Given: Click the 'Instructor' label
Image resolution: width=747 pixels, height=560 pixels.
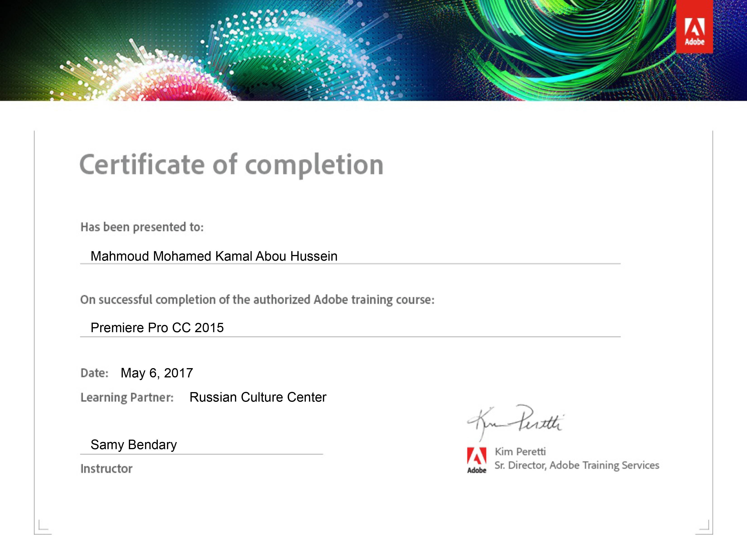Looking at the screenshot, I should [106, 469].
